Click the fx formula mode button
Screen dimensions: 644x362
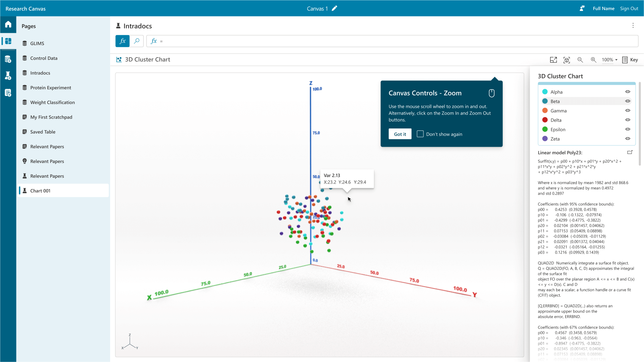coord(122,41)
